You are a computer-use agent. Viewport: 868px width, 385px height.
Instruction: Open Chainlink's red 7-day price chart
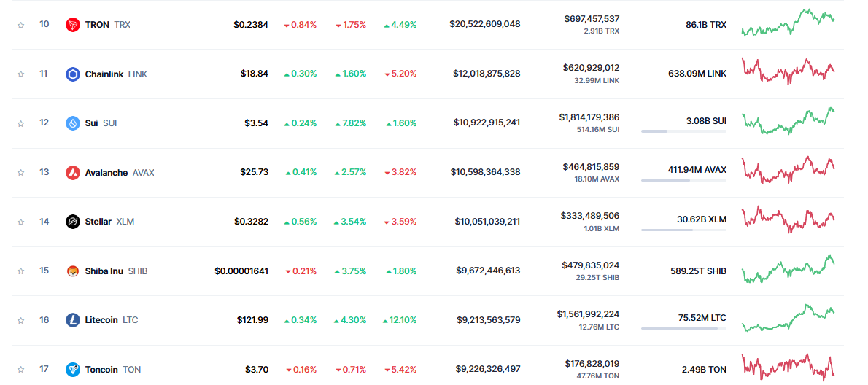(x=788, y=71)
